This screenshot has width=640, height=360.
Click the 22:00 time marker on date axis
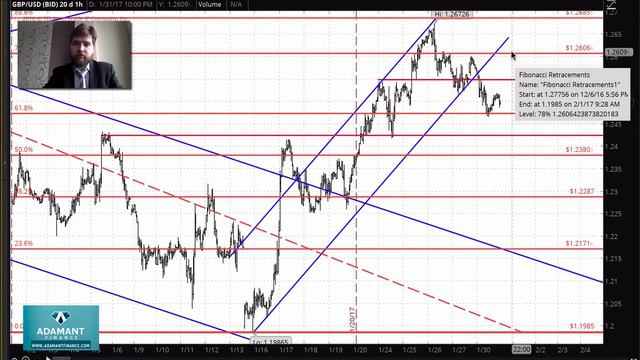tap(521, 350)
